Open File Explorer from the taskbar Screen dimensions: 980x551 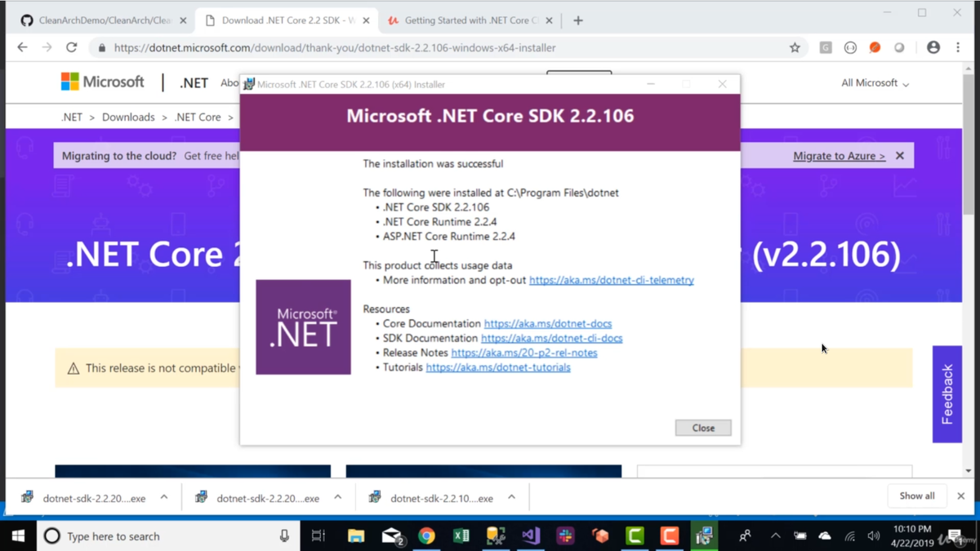355,536
